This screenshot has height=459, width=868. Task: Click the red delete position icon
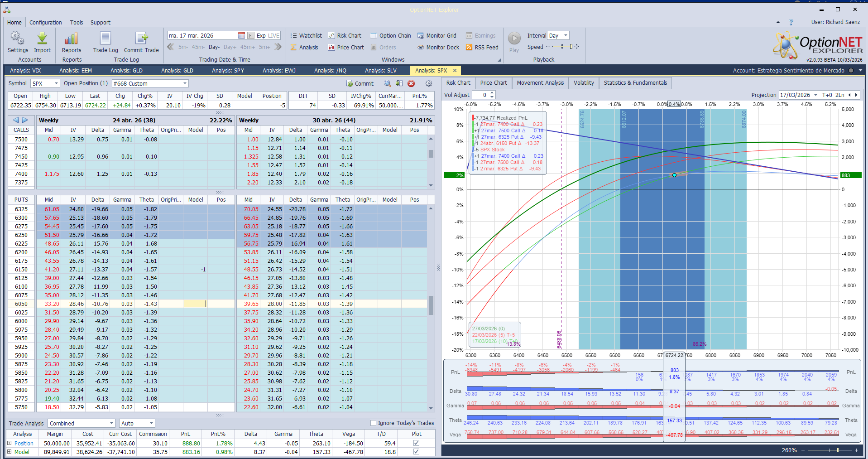(411, 83)
